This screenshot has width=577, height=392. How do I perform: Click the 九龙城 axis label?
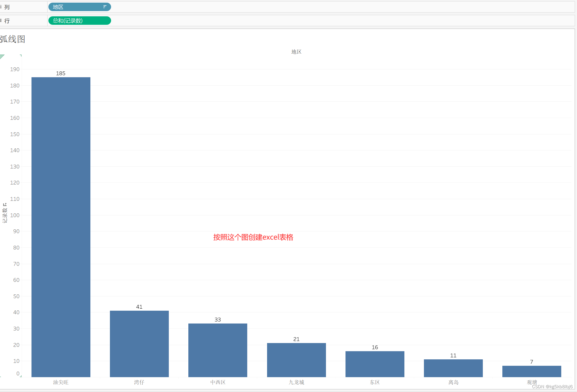(297, 382)
